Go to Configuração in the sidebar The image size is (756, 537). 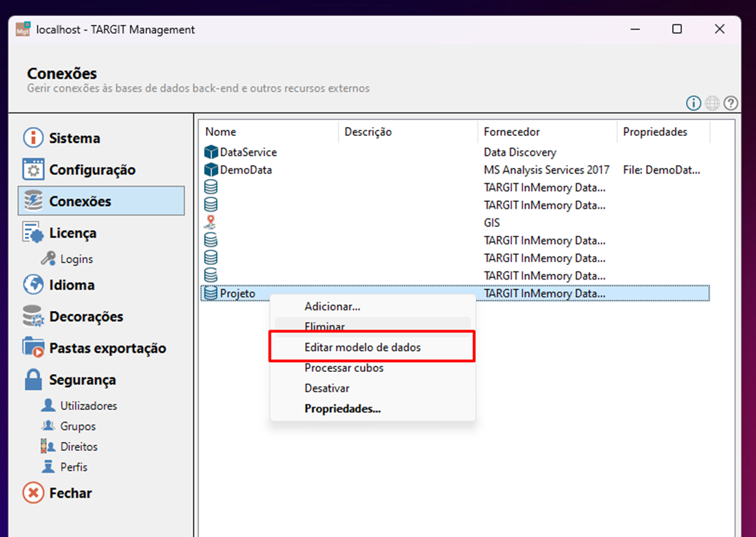[92, 170]
